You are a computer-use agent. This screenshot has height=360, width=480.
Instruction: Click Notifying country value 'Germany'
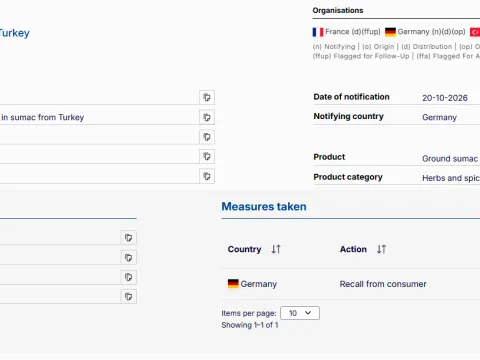point(439,117)
